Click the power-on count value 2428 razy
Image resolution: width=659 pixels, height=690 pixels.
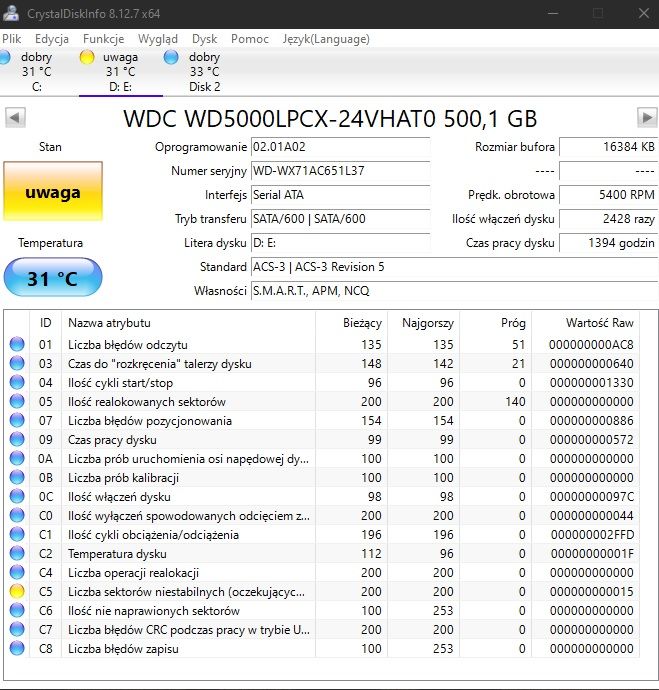[x=608, y=219]
